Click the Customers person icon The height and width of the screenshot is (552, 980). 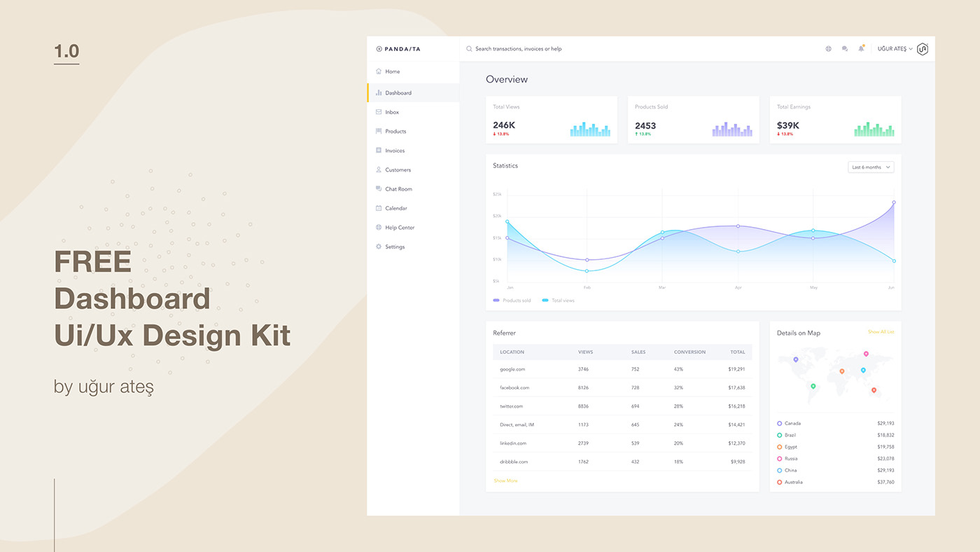pyautogui.click(x=379, y=170)
